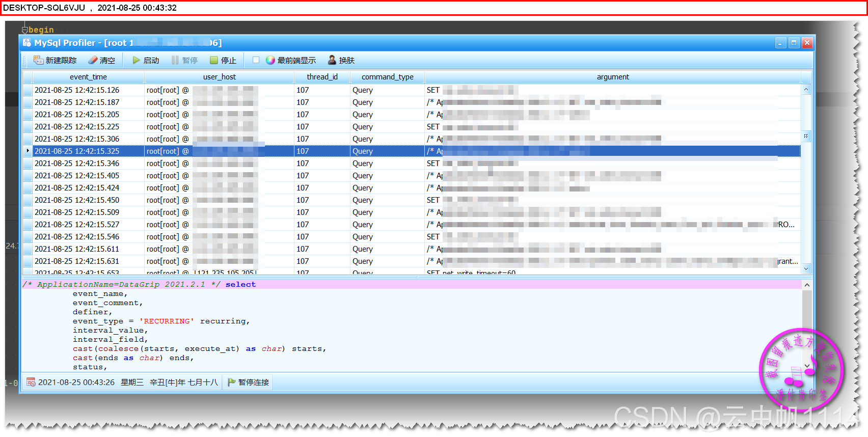Sort by the user_host column header
This screenshot has width=868, height=437.
click(219, 77)
